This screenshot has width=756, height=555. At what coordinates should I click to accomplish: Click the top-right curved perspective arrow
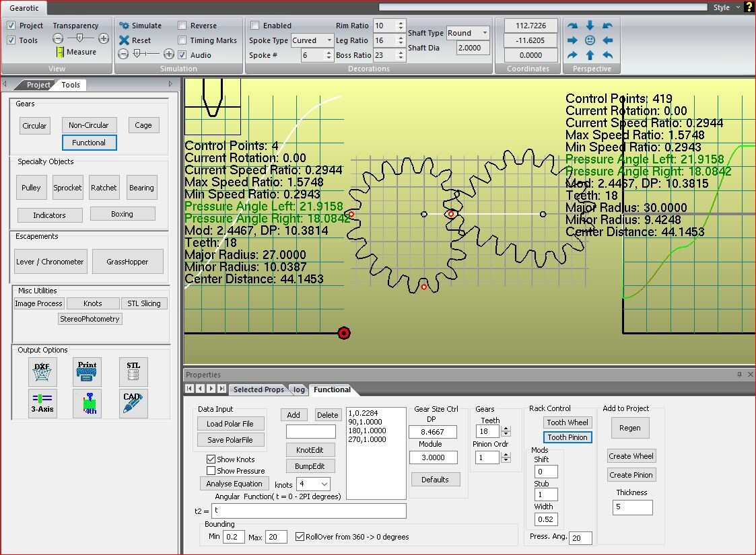point(607,26)
